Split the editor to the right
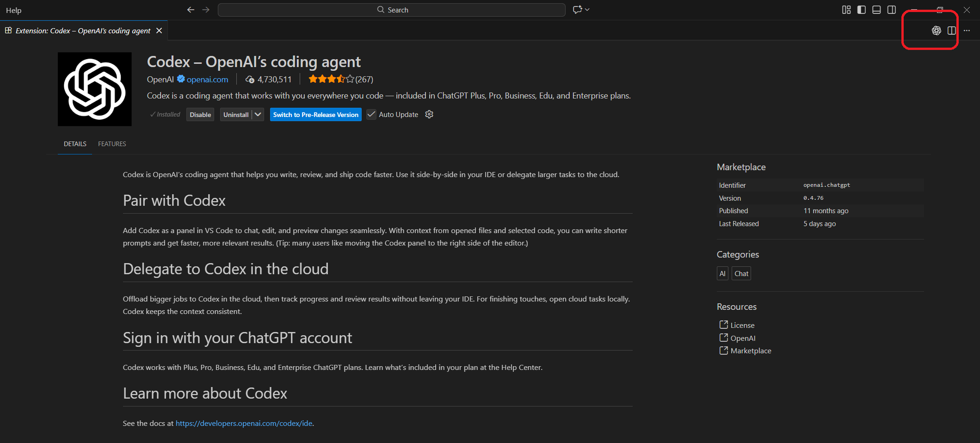980x443 pixels. point(951,31)
